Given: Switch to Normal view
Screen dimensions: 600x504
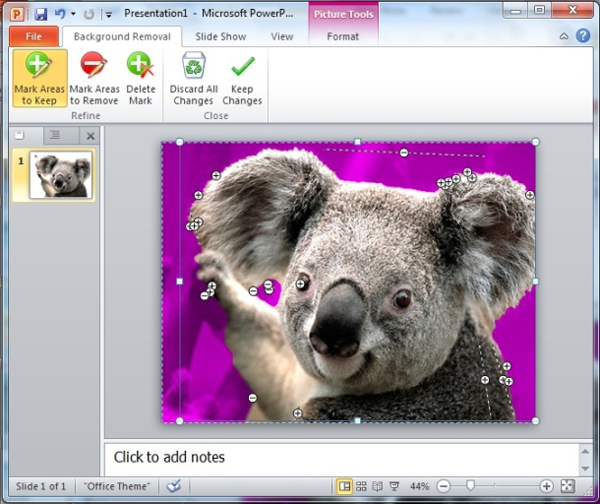Looking at the screenshot, I should 344,486.
